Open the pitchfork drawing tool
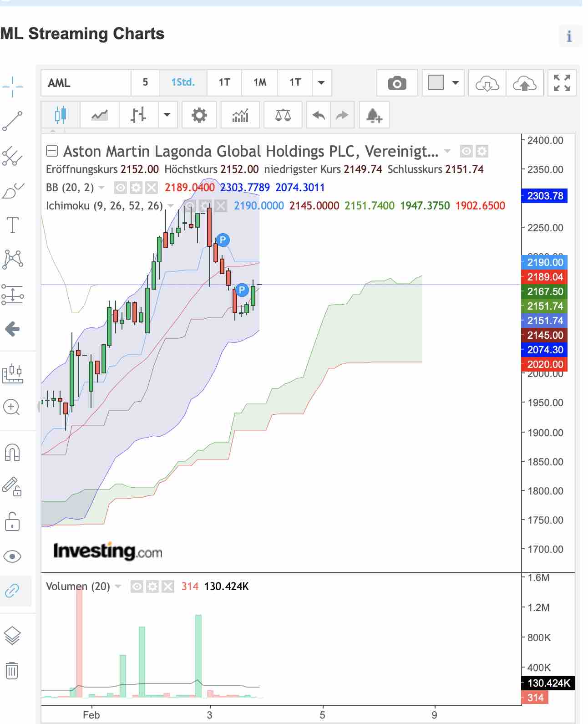 (13, 156)
